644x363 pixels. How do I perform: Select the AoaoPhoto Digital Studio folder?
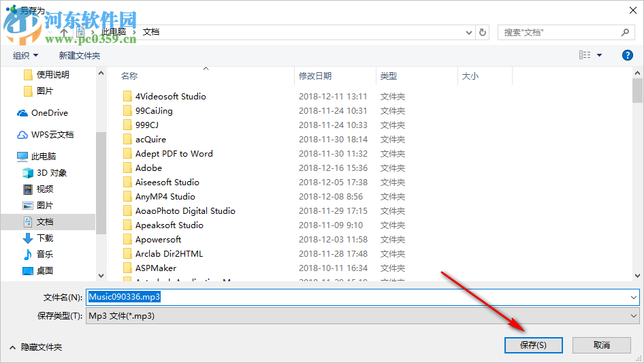[185, 211]
